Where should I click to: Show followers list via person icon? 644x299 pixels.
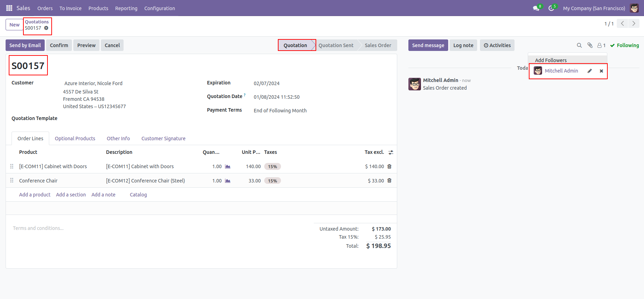[x=601, y=45]
